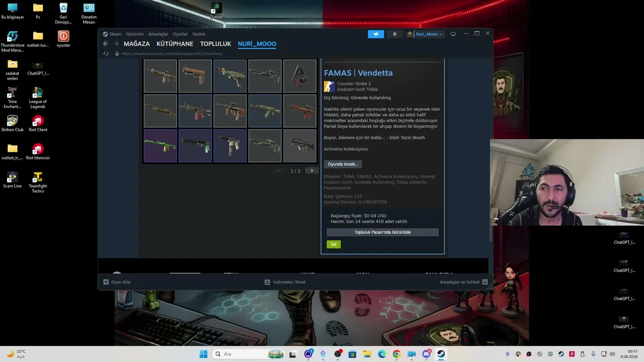Switch to the TOPLULUK tab
Image resolution: width=644 pixels, height=362 pixels.
(x=215, y=44)
